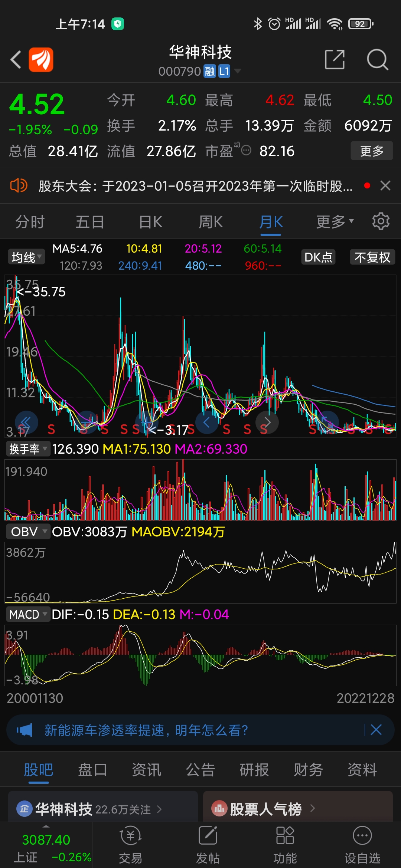Dismiss the shareholder meeting notice

tap(385, 185)
